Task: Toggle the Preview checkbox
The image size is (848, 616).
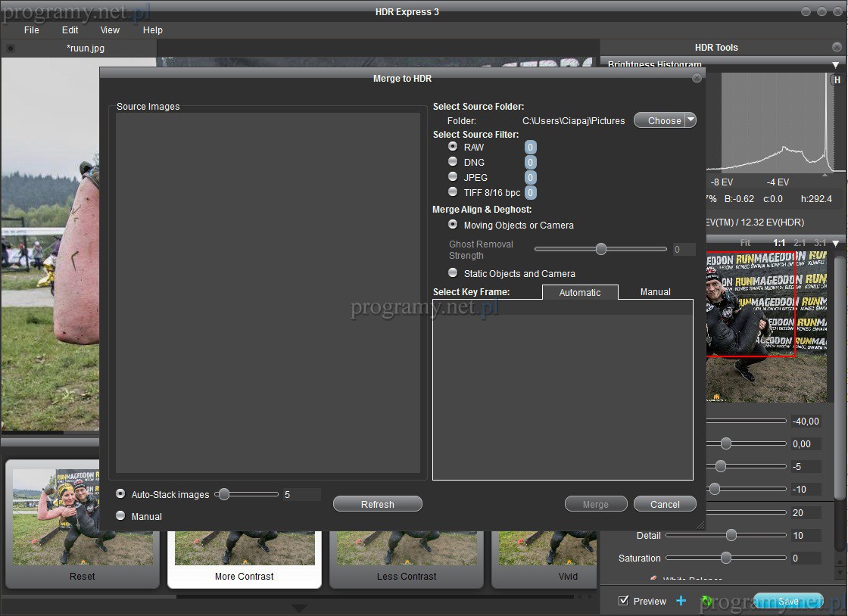Action: (624, 601)
